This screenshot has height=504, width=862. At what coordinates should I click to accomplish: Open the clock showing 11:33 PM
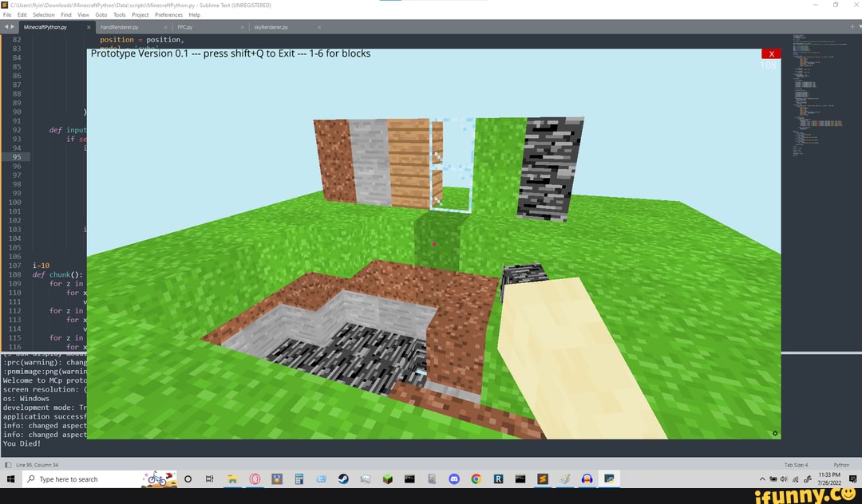click(829, 478)
